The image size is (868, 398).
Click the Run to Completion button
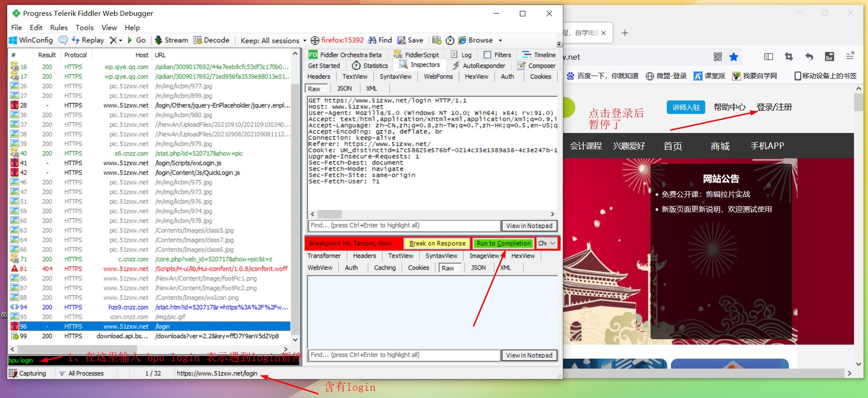pyautogui.click(x=503, y=243)
